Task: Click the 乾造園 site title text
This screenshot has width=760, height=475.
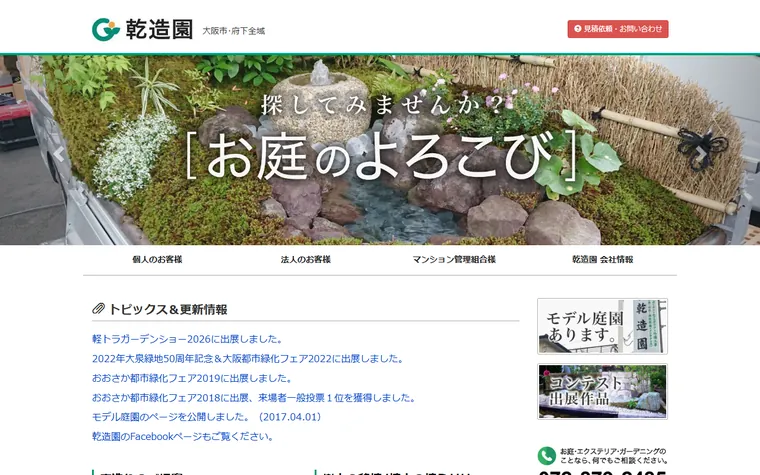Action: pyautogui.click(x=159, y=29)
